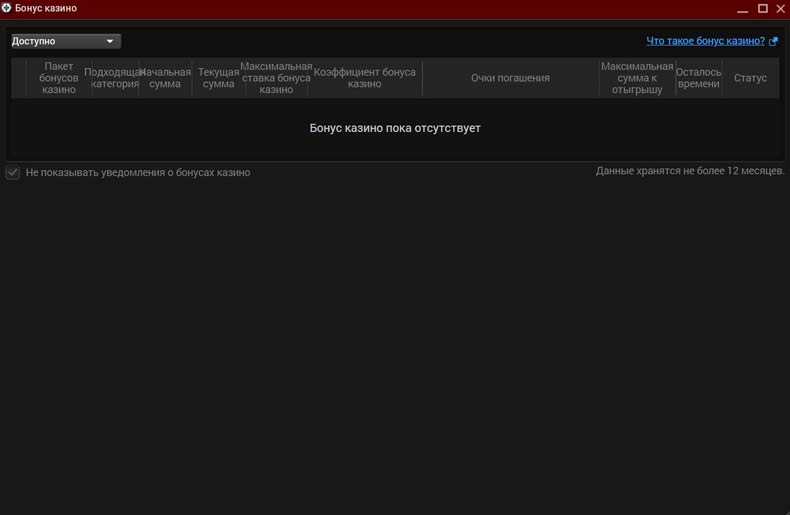
Task: Open the Доступно filter dropdown
Action: tap(65, 42)
